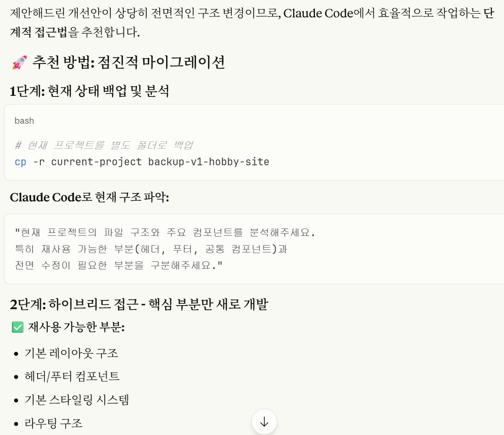Click the prompt line starting "현재 프로젝트의 파일 구조와"
Screen dimensions: 504x435
tap(165, 233)
